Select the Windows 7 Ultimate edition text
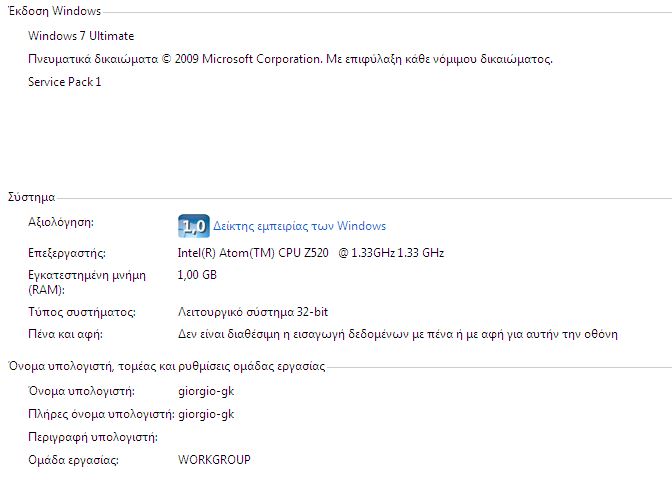This screenshot has width=672, height=480. coord(79,37)
